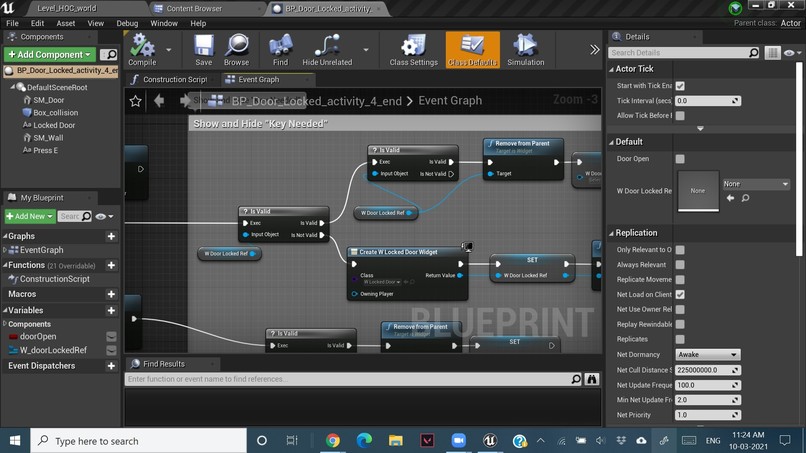This screenshot has height=453, width=806.
Task: Save the blueprint with the Save icon
Action: (x=204, y=50)
